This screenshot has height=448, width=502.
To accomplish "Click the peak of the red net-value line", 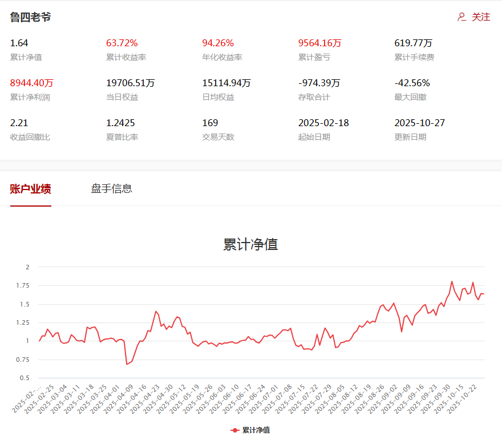I will (451, 281).
